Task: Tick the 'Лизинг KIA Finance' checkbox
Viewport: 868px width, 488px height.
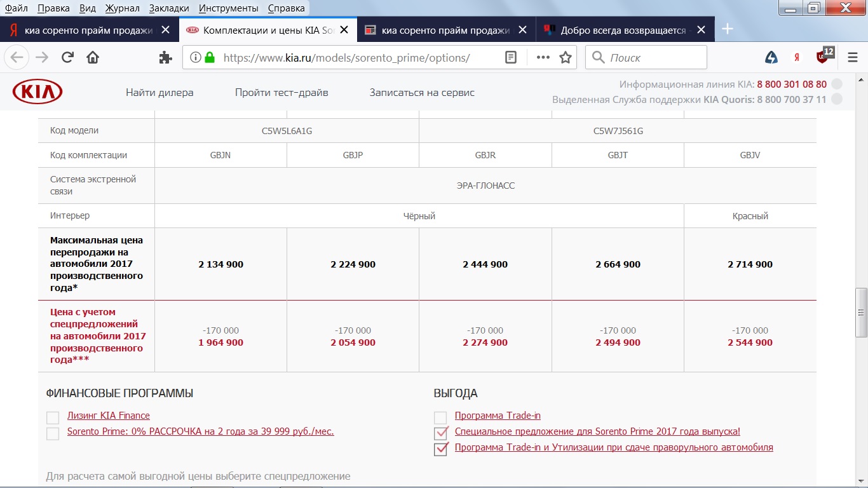Action: pos(53,417)
